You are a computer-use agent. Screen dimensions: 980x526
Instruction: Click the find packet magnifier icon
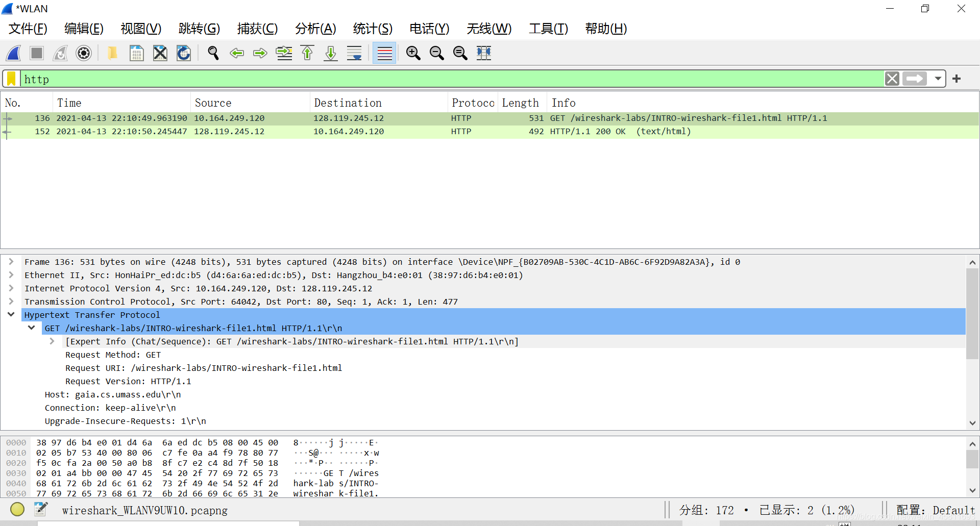(213, 53)
